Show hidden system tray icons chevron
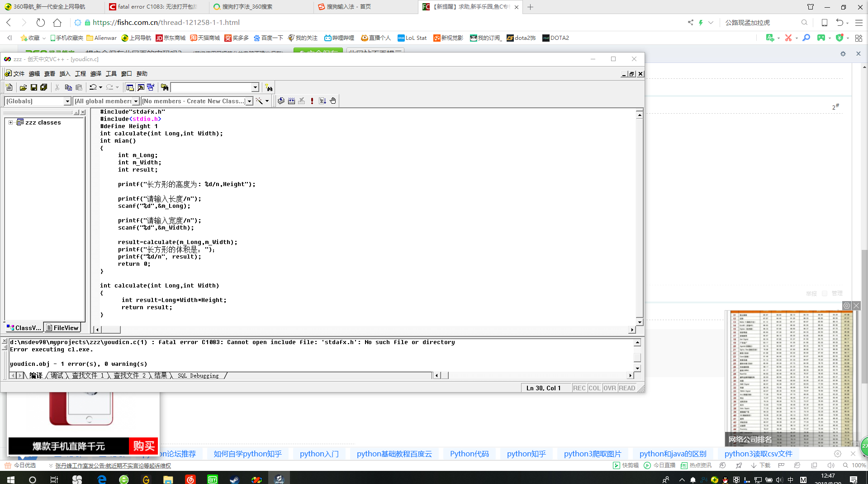Screen dimensions: 868x484 coord(682,480)
